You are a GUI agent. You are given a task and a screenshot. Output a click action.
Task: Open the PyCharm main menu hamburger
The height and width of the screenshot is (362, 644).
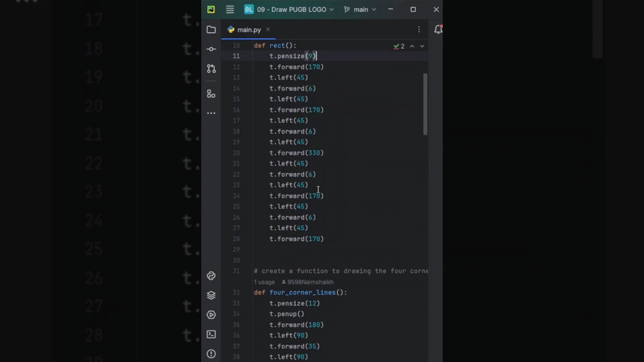[x=230, y=10]
